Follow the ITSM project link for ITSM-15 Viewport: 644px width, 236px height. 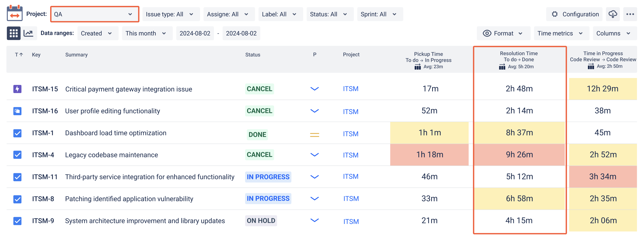pos(350,89)
